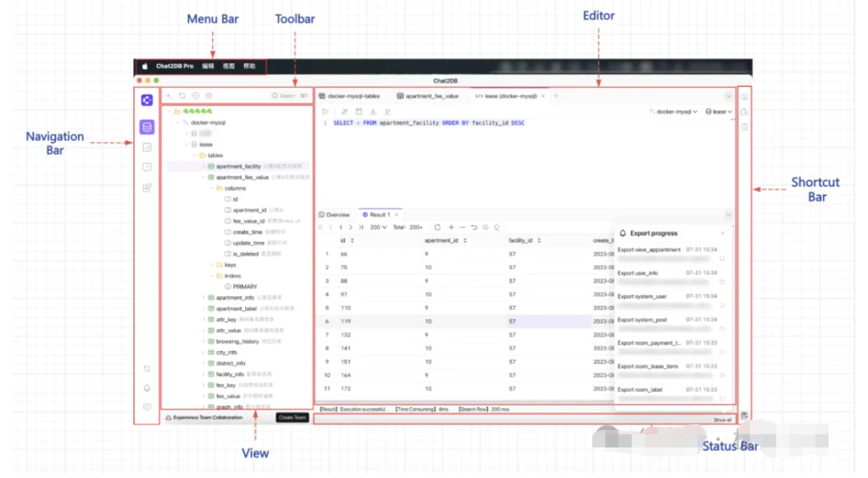Go to the next result page
Image resolution: width=868 pixels, height=478 pixels.
point(350,227)
